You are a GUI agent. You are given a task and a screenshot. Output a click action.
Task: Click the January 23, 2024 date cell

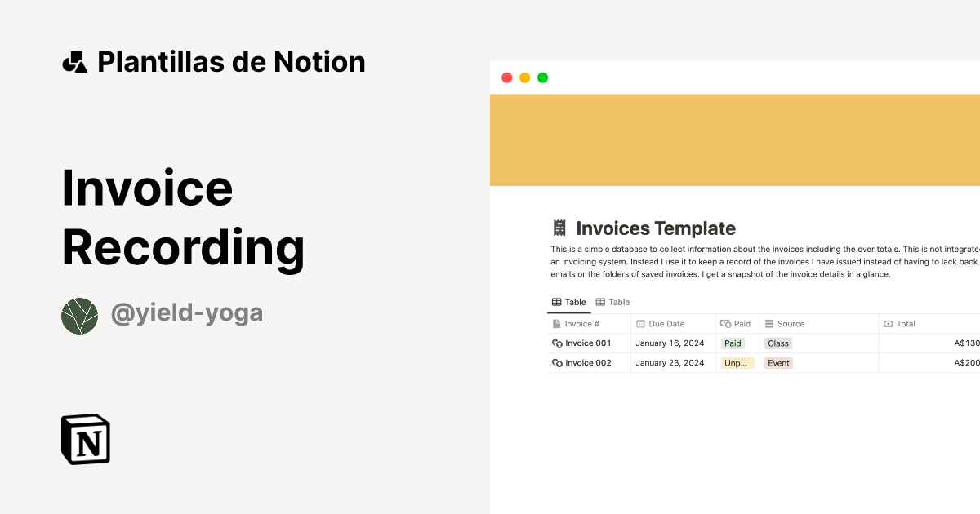coord(670,363)
